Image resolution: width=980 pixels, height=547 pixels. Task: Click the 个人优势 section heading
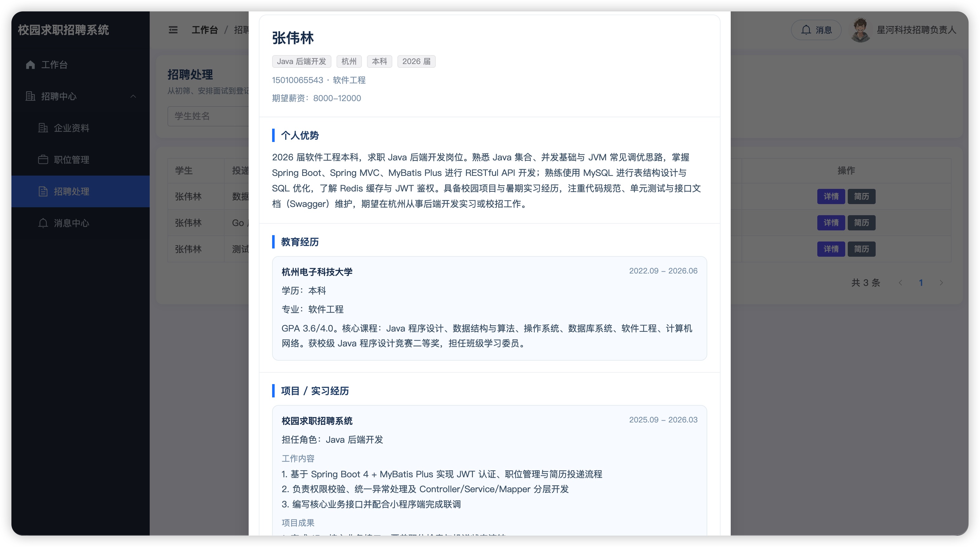click(300, 136)
